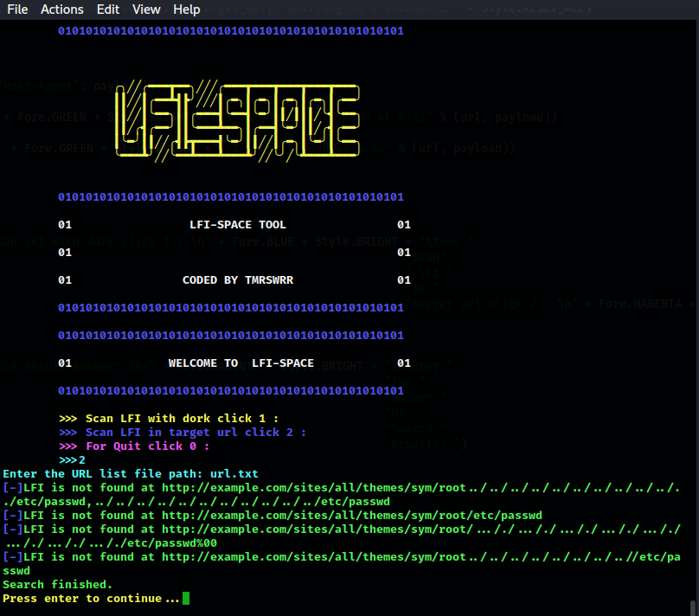This screenshot has height=616, width=699.
Task: Open the Help menu
Action: coord(186,10)
